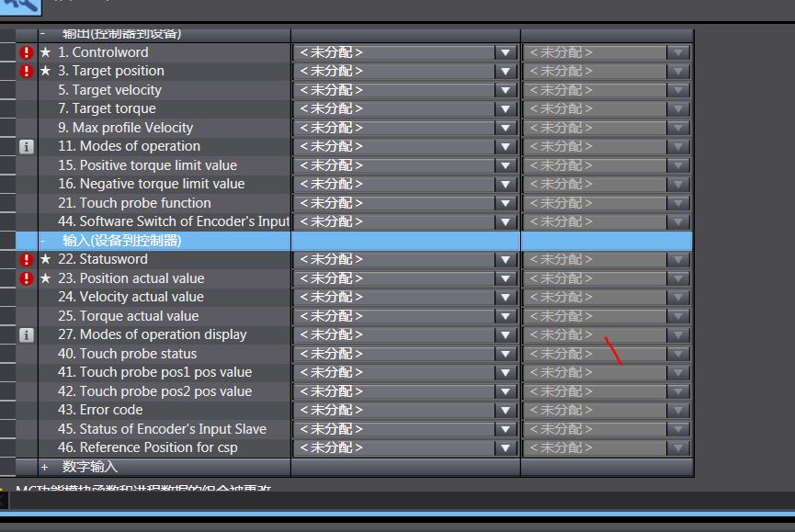Viewport: 795px width, 532px height.
Task: Expand the 数字输入 section
Action: tap(44, 467)
